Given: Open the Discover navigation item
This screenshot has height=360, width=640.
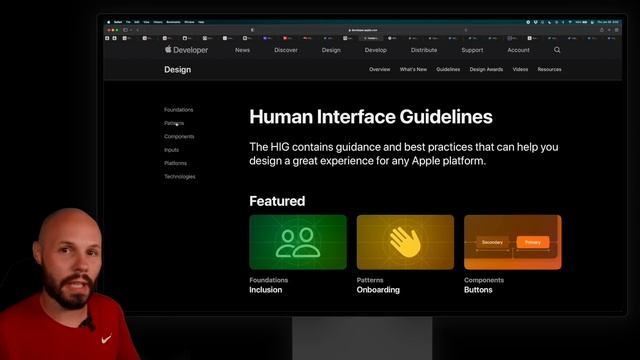Looking at the screenshot, I should click(286, 50).
